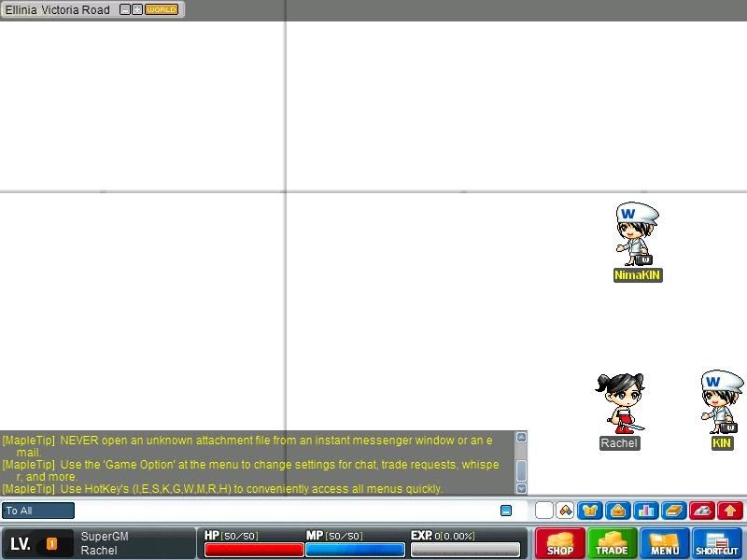Minimize the chat log with blue button
This screenshot has width=747, height=560.
point(506,511)
